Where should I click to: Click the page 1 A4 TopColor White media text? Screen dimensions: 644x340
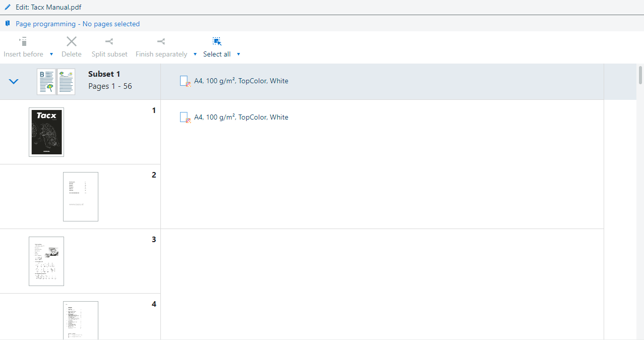pyautogui.click(x=241, y=117)
